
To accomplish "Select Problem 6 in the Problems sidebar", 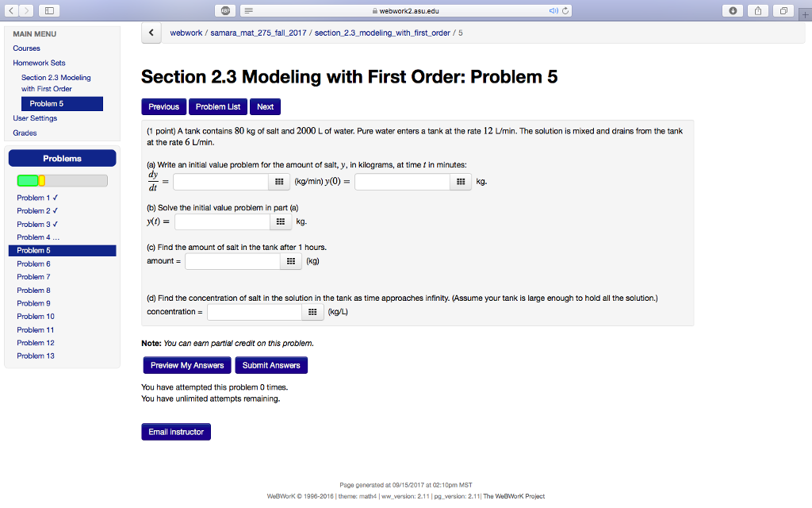I will click(x=35, y=263).
